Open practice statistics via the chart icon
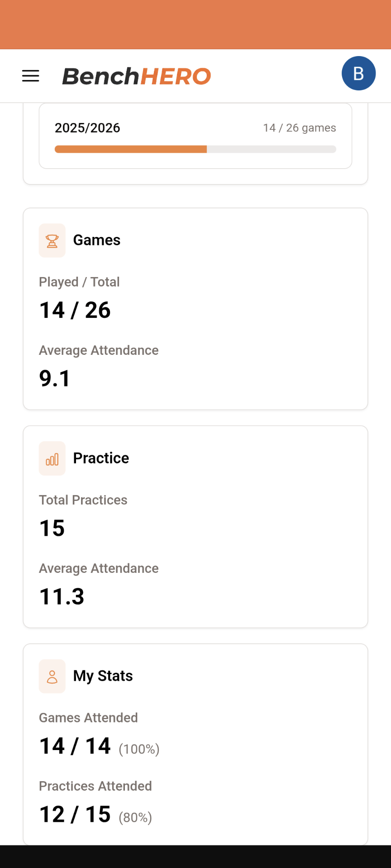 coord(52,458)
